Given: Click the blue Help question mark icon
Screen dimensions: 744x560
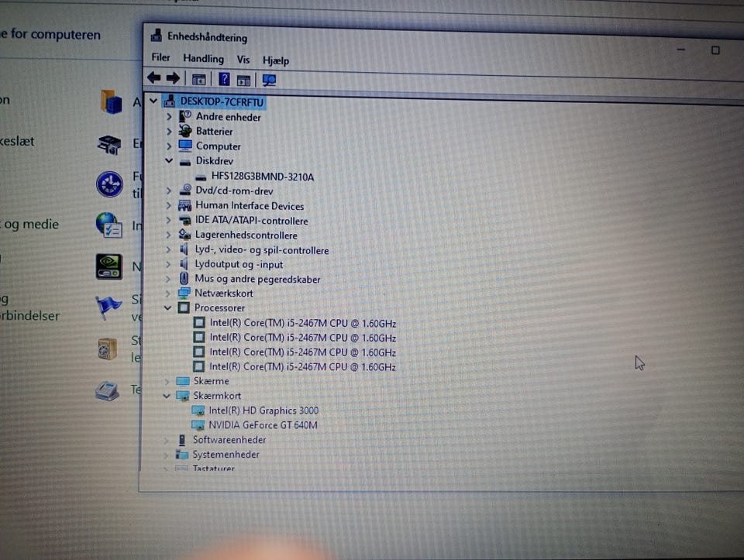Looking at the screenshot, I should pyautogui.click(x=224, y=79).
